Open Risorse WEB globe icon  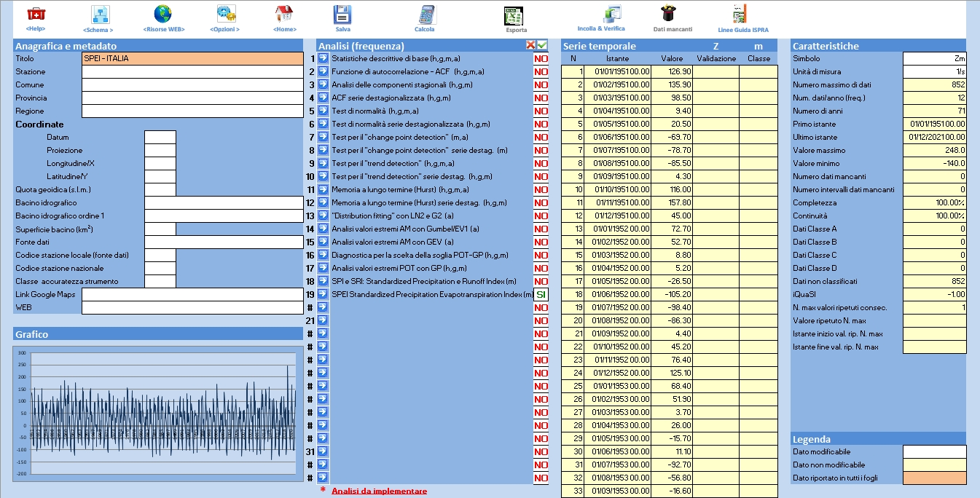pyautogui.click(x=163, y=15)
